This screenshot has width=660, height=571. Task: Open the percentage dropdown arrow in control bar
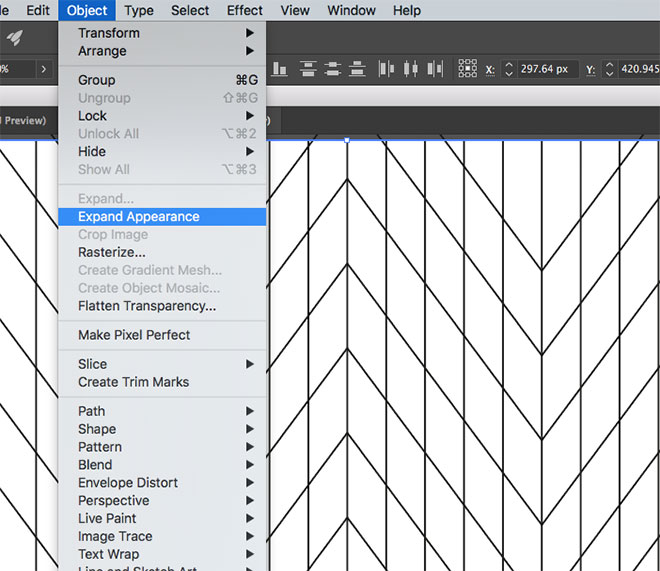pos(43,69)
